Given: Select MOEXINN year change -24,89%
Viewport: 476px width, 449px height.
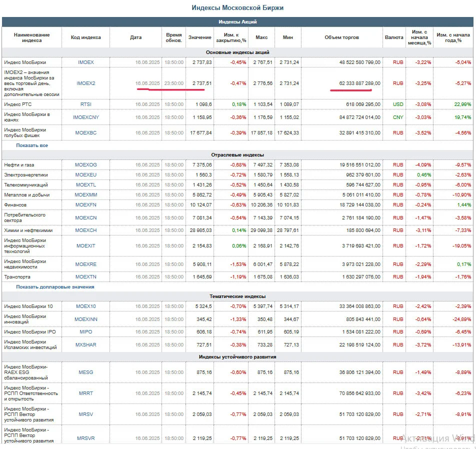Looking at the screenshot, I should click(462, 319).
